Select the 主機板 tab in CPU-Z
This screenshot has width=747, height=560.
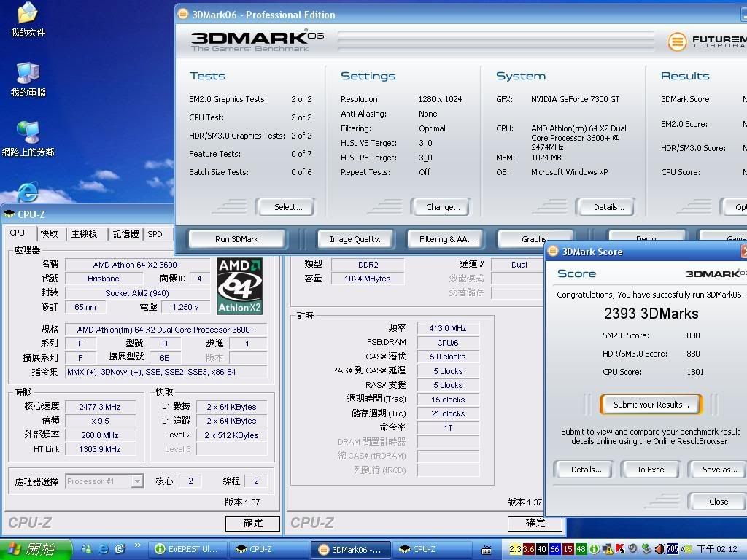[85, 234]
